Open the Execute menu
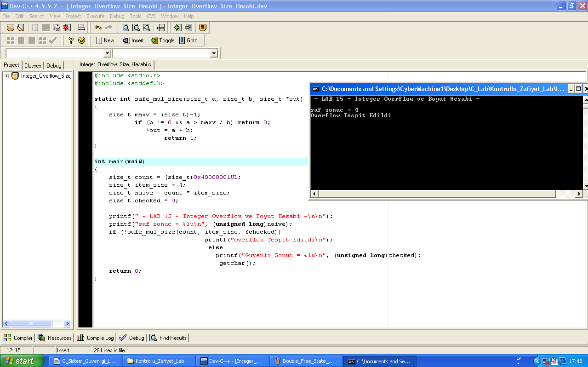The height and width of the screenshot is (367, 588). click(x=96, y=16)
